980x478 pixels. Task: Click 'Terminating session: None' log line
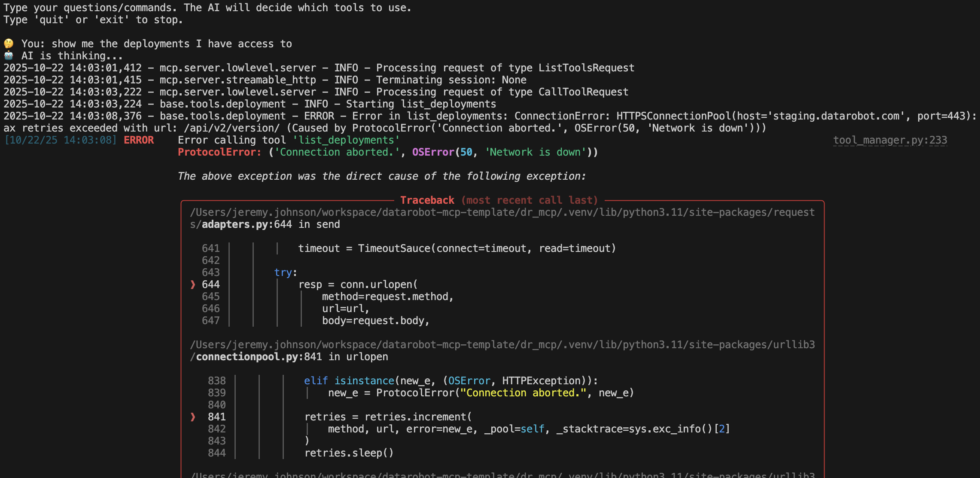coord(451,80)
